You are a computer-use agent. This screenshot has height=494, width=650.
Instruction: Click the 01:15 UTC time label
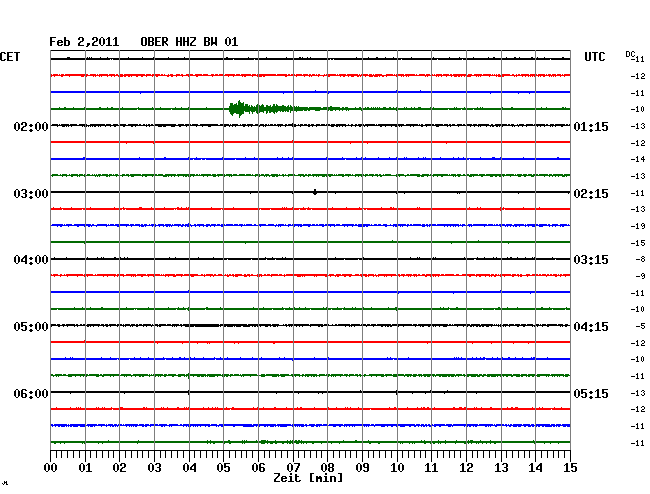click(x=591, y=126)
